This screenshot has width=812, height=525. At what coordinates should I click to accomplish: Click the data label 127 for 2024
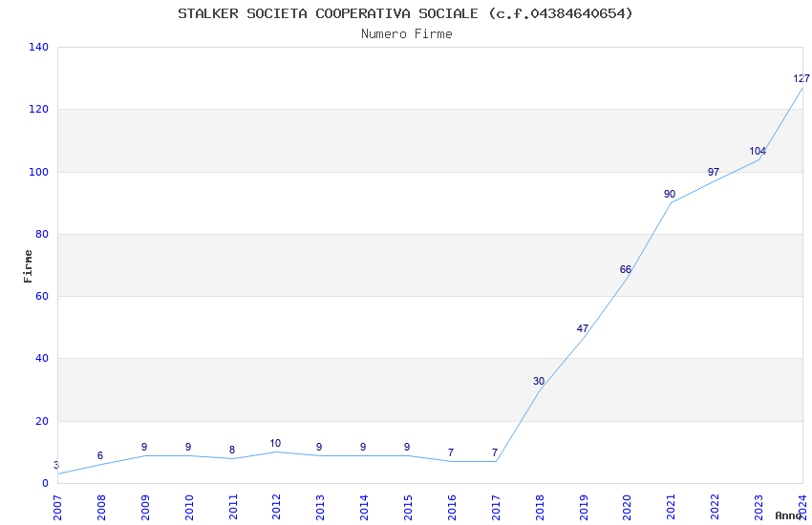tap(801, 78)
